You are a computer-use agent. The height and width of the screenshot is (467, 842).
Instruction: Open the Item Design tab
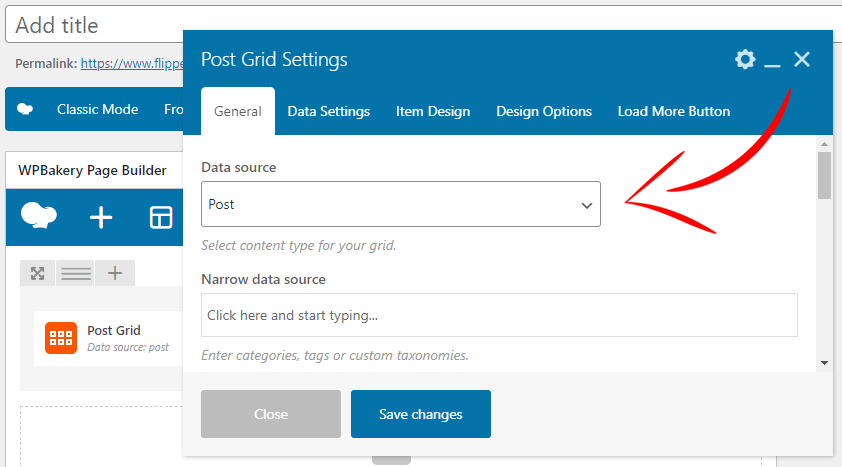433,111
